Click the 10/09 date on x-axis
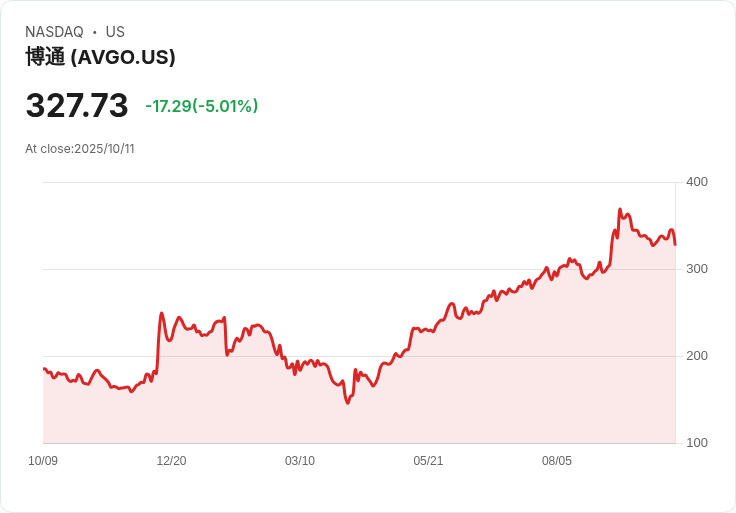 click(x=43, y=461)
